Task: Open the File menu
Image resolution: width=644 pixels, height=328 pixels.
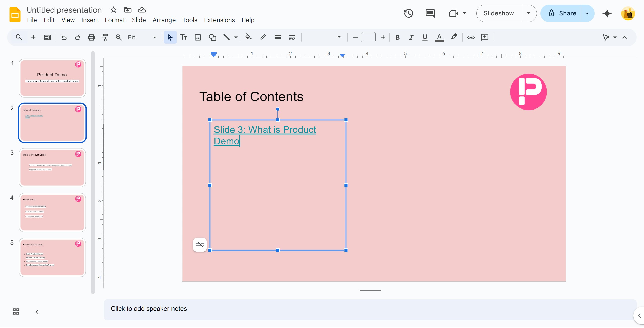Action: click(x=32, y=20)
